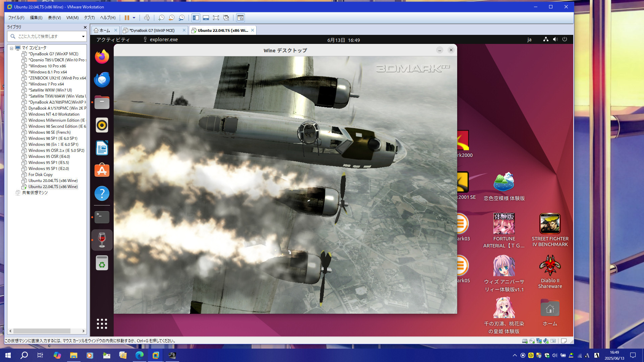Open the Ubuntu power menu icon
Image resolution: width=644 pixels, height=362 pixels.
tap(565, 39)
